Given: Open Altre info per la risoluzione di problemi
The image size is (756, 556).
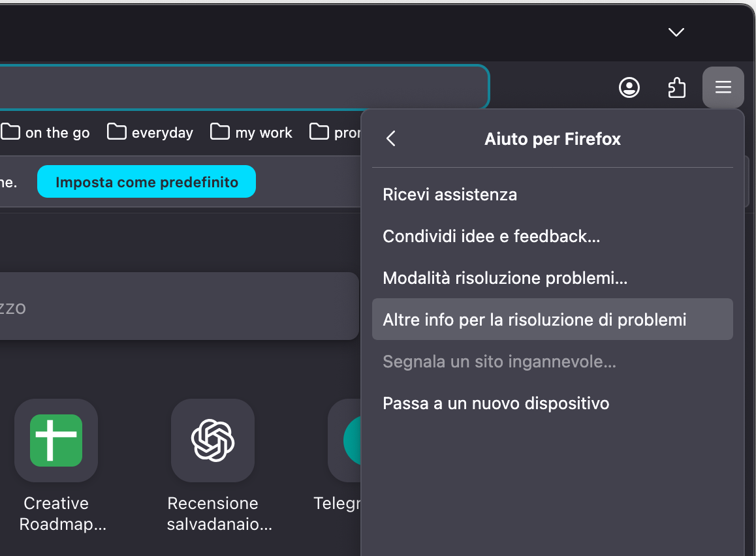Looking at the screenshot, I should tap(552, 319).
